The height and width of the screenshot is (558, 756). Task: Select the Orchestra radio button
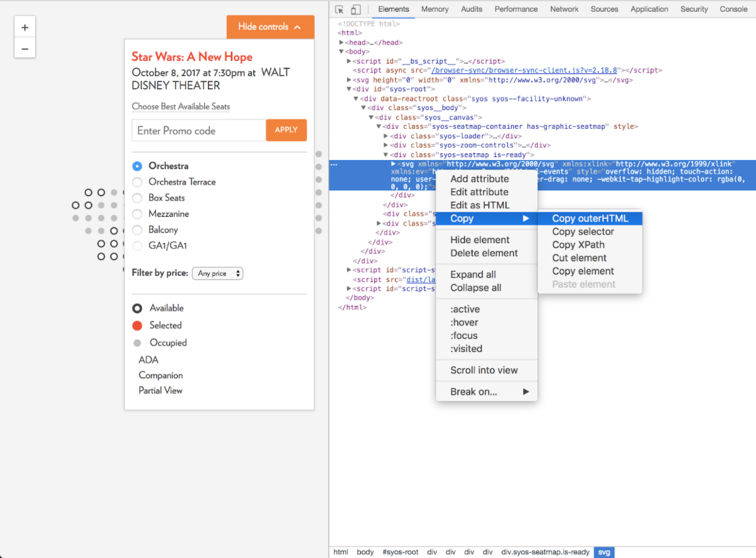pos(137,167)
